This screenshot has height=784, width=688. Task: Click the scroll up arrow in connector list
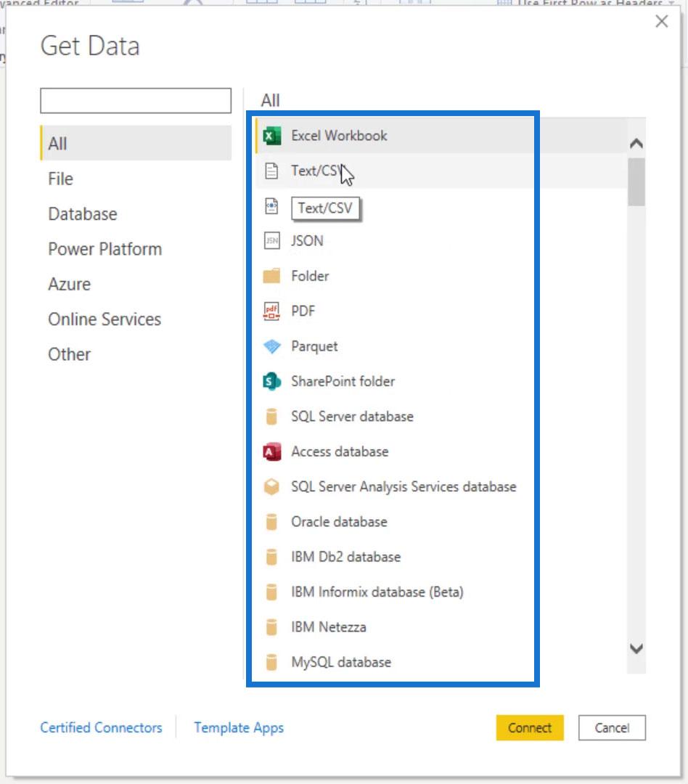(x=636, y=144)
